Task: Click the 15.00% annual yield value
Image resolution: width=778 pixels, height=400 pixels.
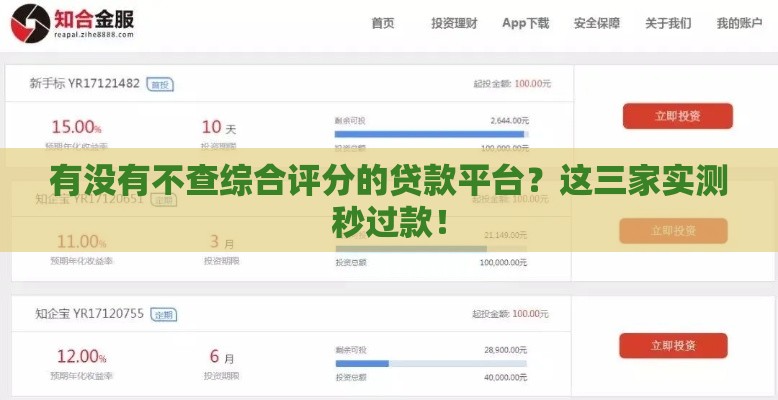Action: coord(76,128)
